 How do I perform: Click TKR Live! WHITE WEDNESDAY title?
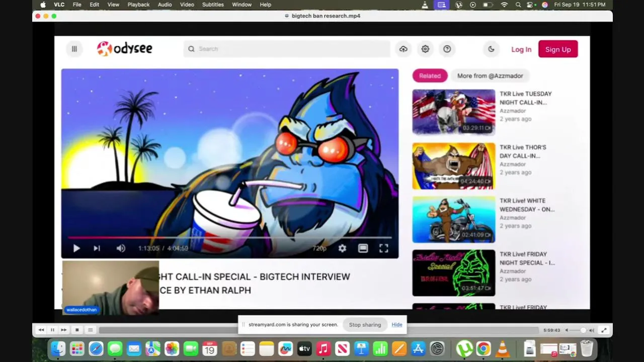point(527,205)
